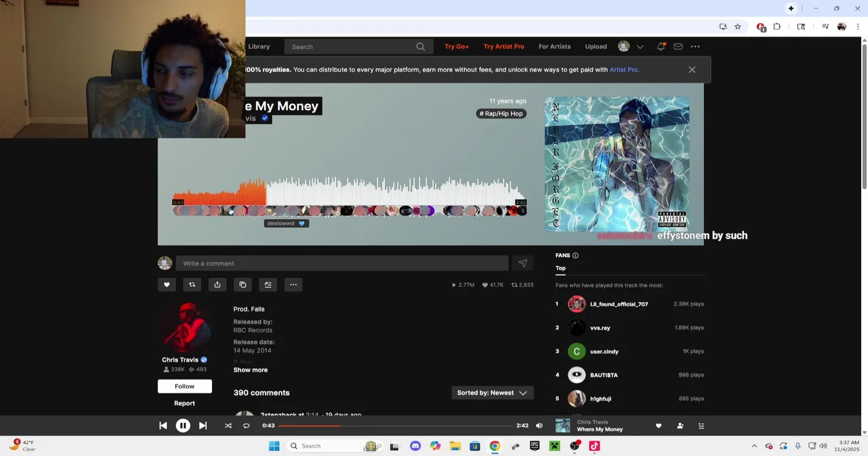This screenshot has height=456, width=868.
Task: Open notifications bell
Action: pyautogui.click(x=661, y=46)
